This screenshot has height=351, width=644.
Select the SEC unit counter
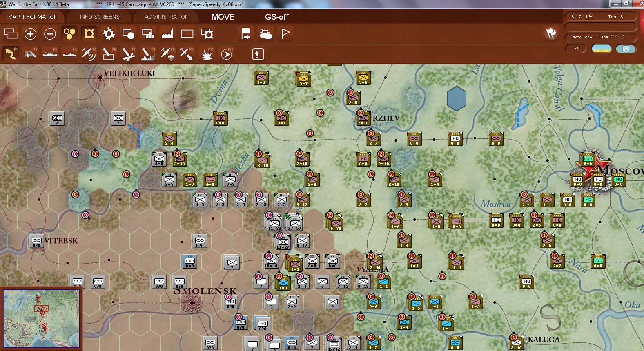click(57, 118)
